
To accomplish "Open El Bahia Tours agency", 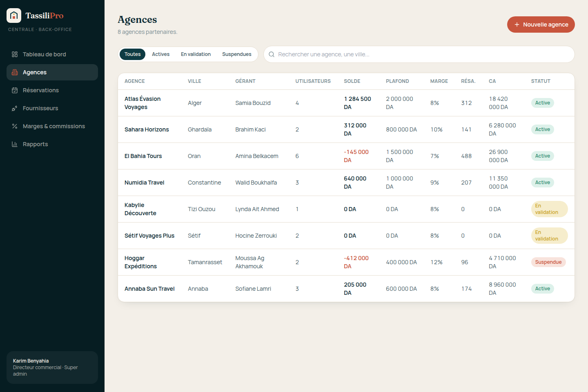I will [143, 156].
